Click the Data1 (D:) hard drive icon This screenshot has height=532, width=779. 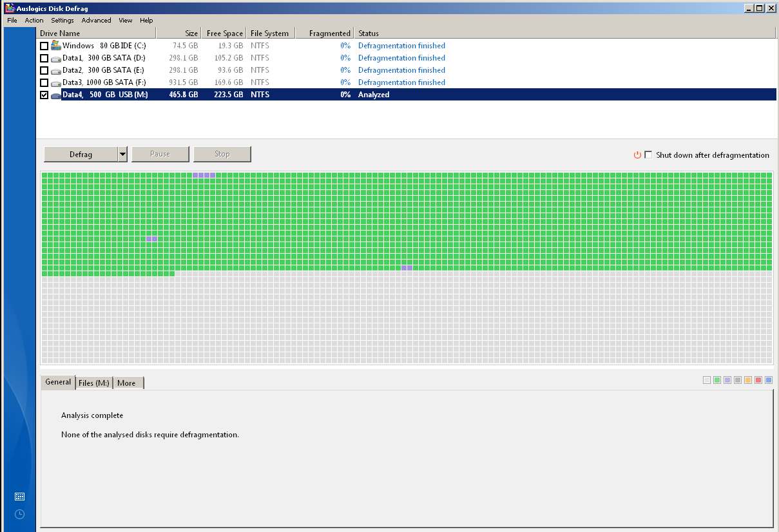[x=56, y=58]
